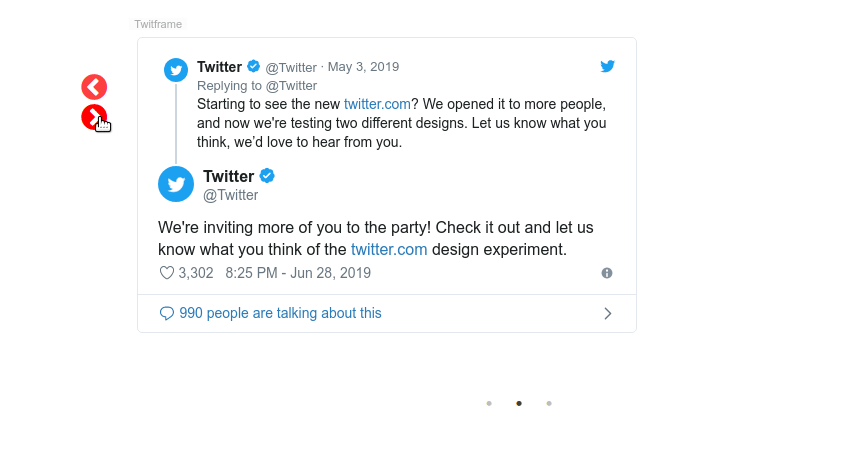The width and height of the screenshot is (859, 451).
Task: Expand the conversation with the right chevron
Action: tap(607, 313)
